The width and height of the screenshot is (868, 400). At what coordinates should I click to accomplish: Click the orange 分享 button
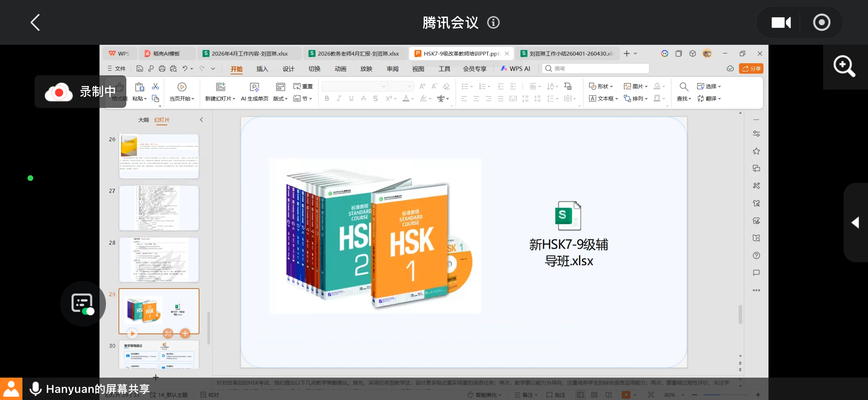[x=751, y=69]
